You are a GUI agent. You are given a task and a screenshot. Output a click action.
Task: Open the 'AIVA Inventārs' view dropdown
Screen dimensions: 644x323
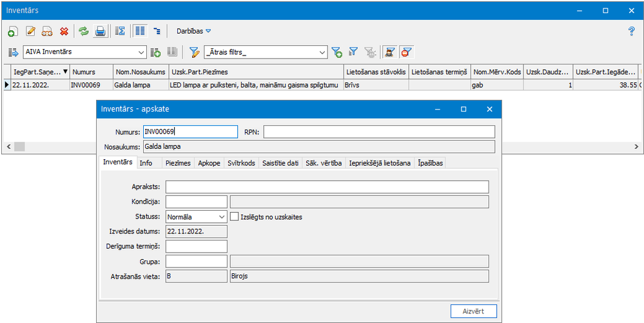pyautogui.click(x=142, y=52)
